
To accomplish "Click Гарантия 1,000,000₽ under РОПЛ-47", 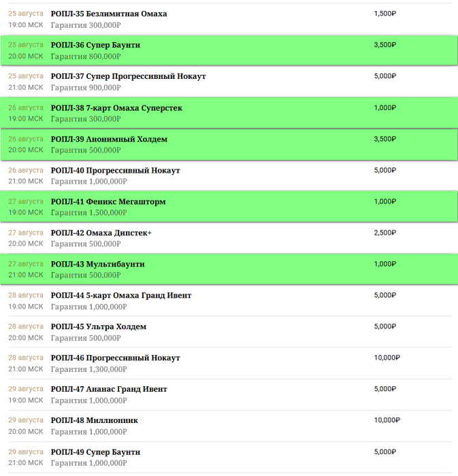I will (x=88, y=401).
